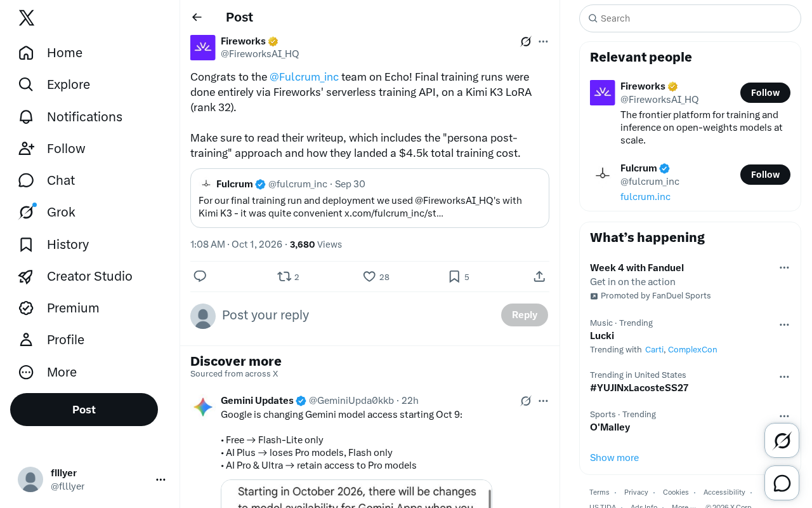Click Show more under What's happening

[614, 457]
